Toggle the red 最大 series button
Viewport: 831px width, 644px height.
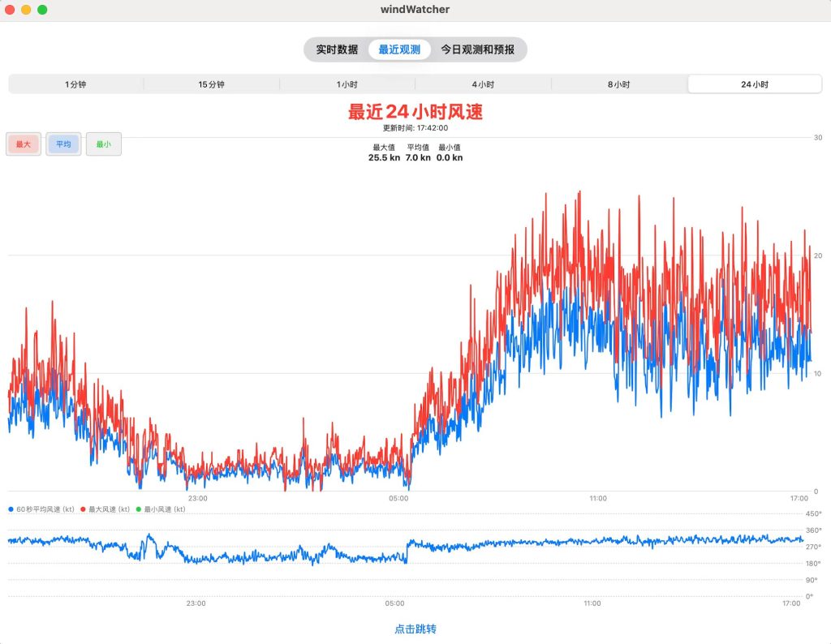point(23,144)
